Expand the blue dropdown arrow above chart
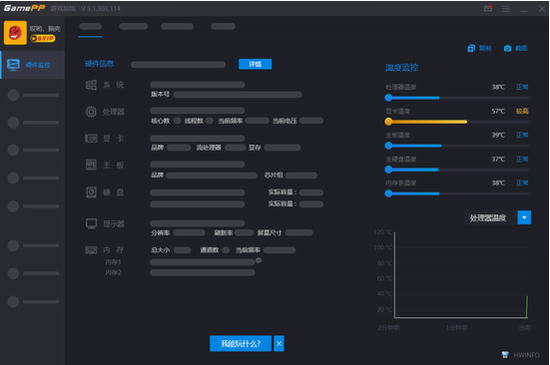This screenshot has width=550, height=365. [524, 217]
